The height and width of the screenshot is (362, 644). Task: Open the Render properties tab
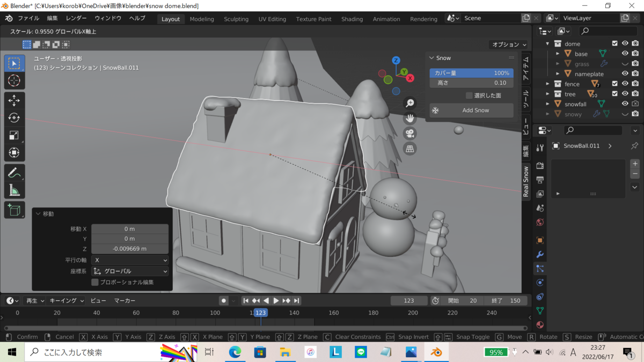pos(540,166)
